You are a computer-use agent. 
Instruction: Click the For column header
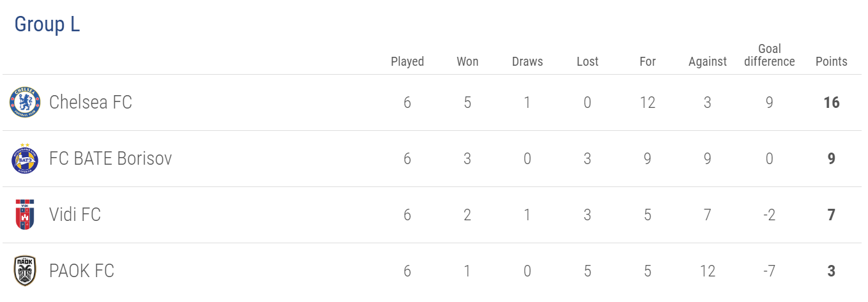pyautogui.click(x=648, y=61)
